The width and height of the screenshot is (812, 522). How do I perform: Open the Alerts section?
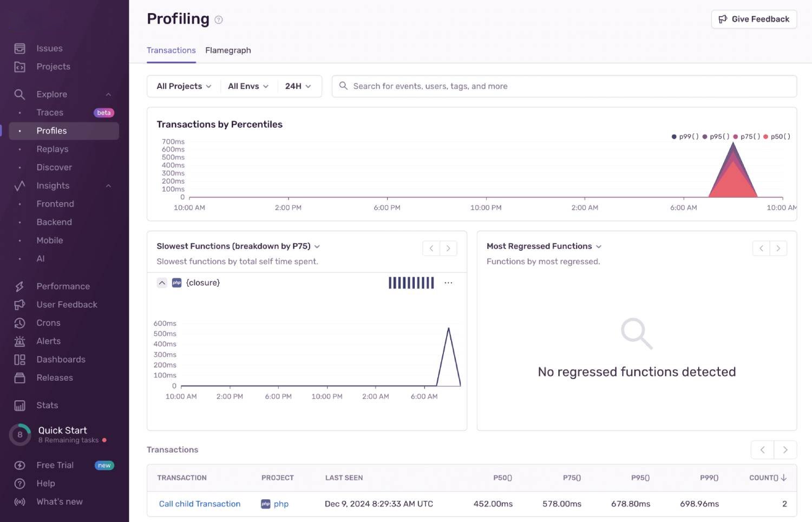click(48, 341)
